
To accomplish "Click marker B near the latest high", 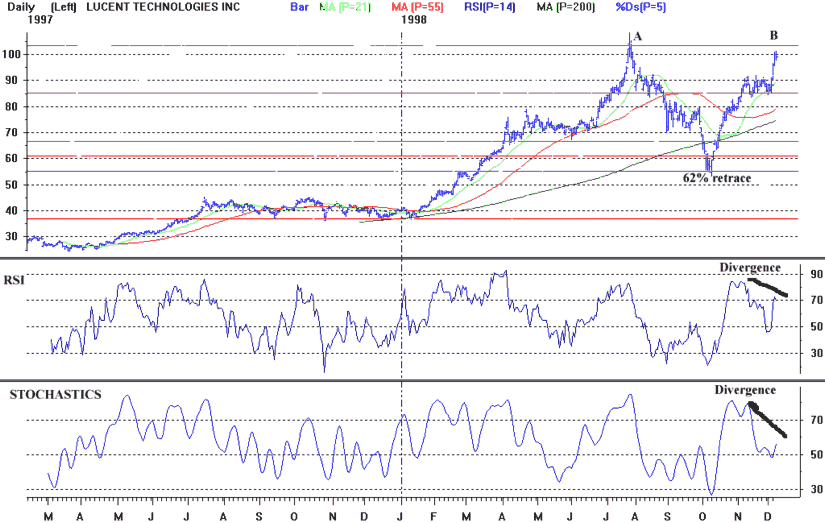I will point(773,36).
